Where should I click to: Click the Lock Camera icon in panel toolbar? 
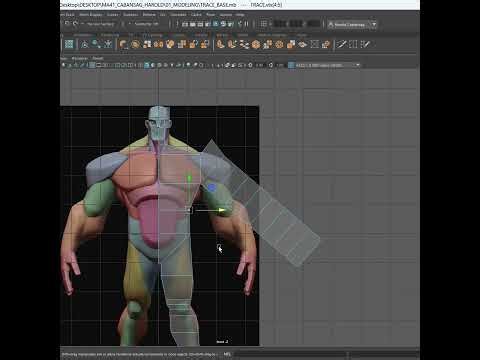click(x=69, y=65)
